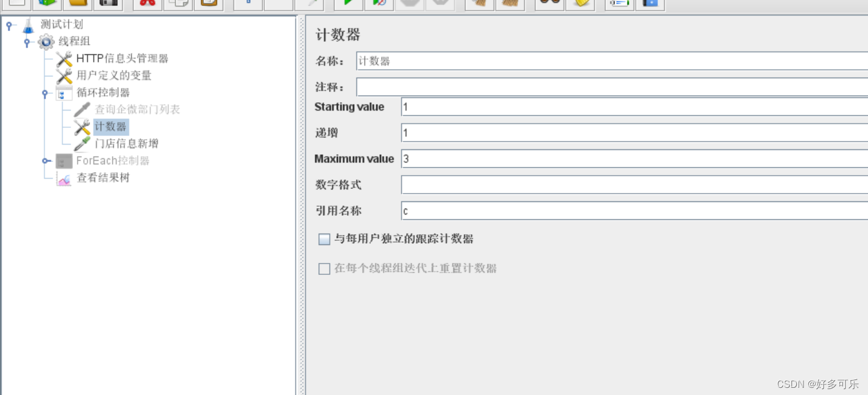Click the gear icon of 线程组
Screen dimensions: 868x395
(x=46, y=42)
